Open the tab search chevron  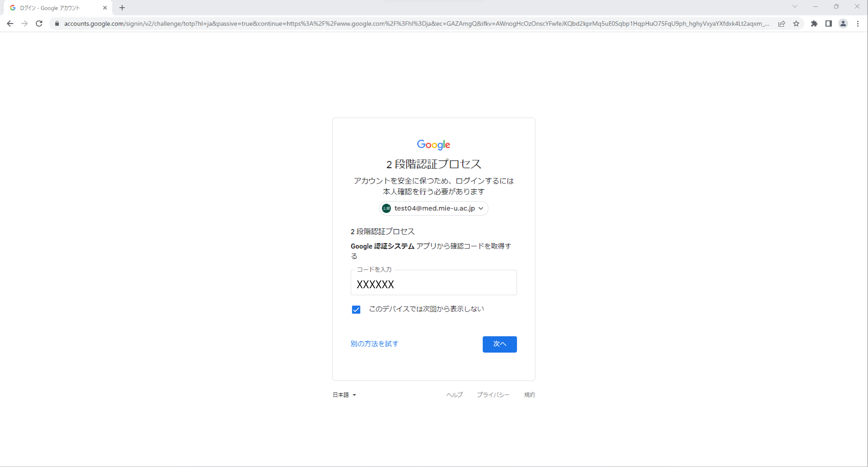point(795,6)
